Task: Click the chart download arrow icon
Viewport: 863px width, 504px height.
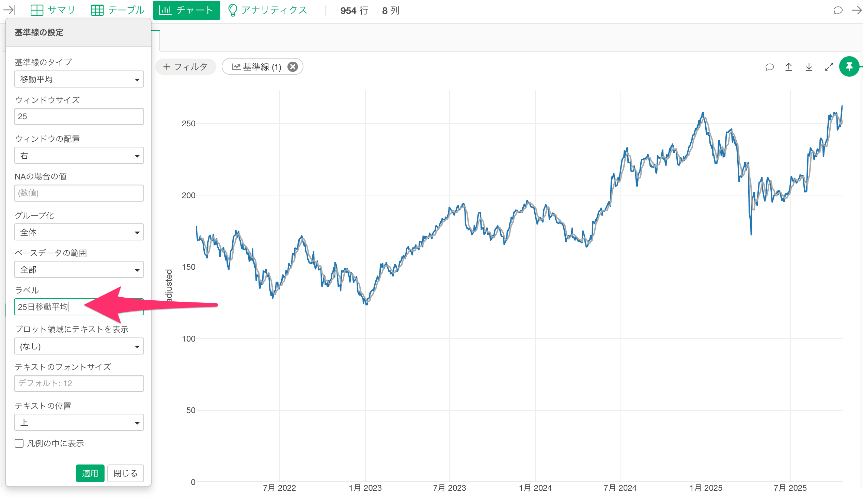Action: pyautogui.click(x=809, y=67)
